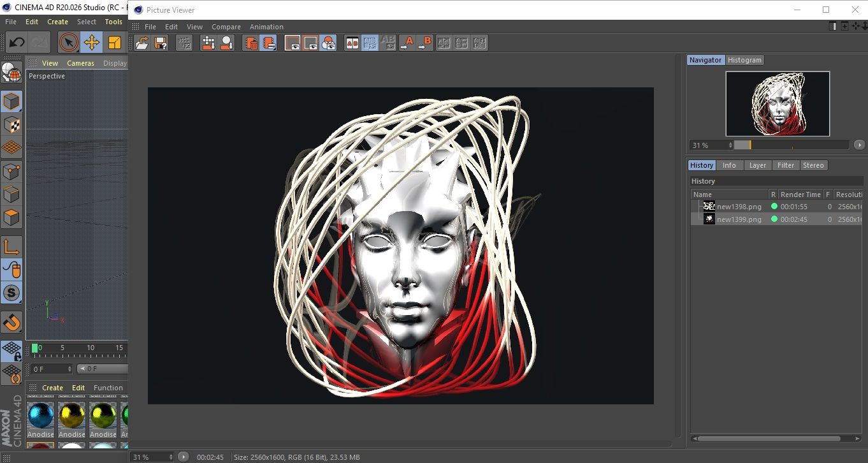Click the 0 F frame field in timeline

(x=50, y=369)
